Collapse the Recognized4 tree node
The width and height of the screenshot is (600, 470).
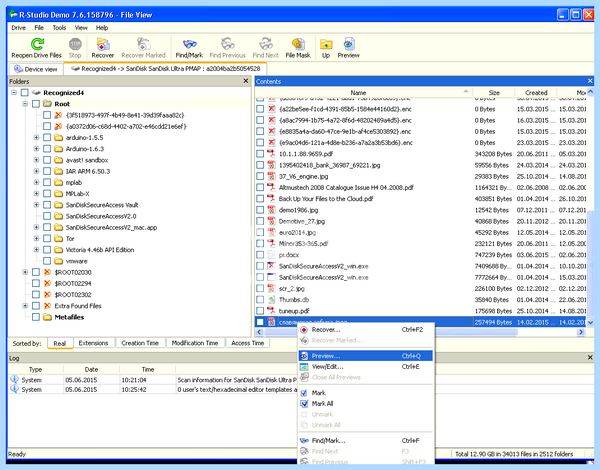(14, 93)
